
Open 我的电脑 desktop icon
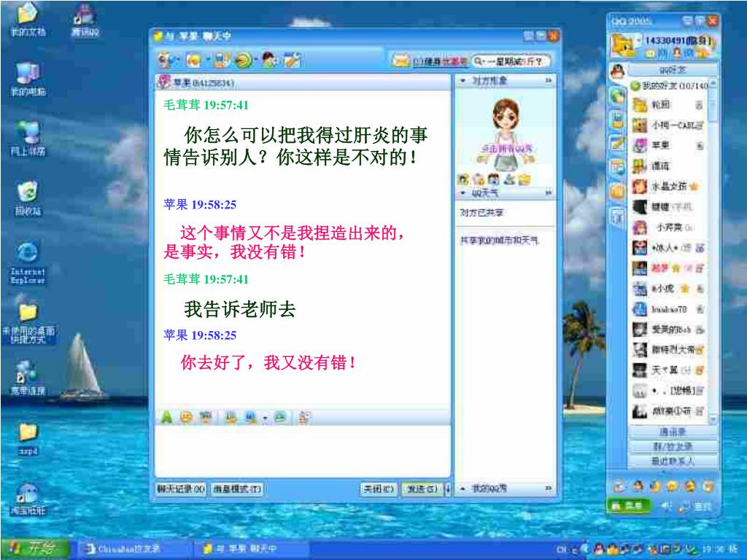28,79
